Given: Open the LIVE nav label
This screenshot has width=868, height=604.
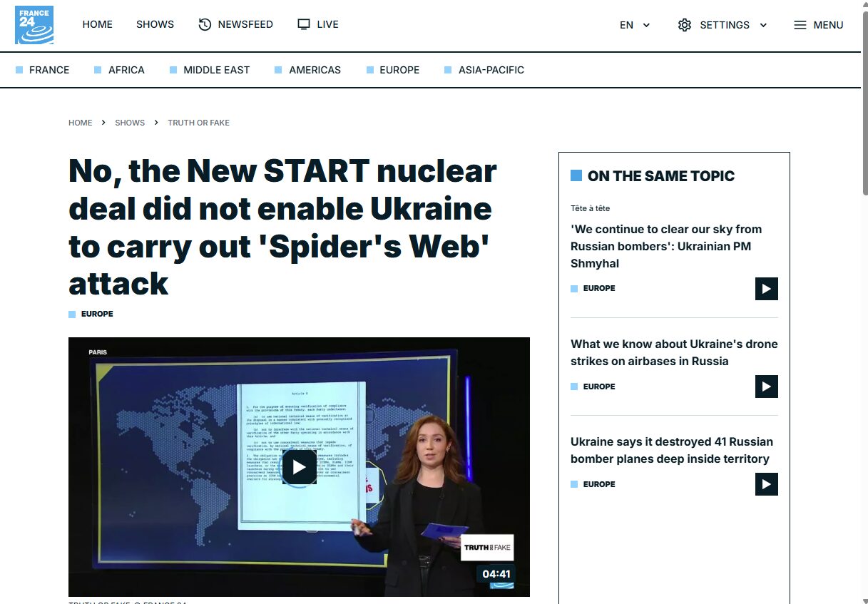Looking at the screenshot, I should click(x=327, y=24).
